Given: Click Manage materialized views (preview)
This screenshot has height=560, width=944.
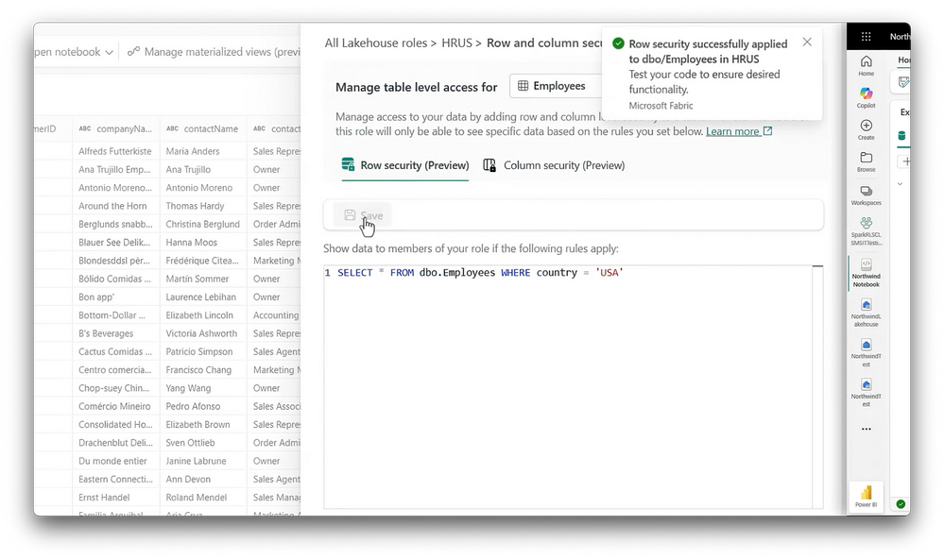Looking at the screenshot, I should click(x=214, y=52).
